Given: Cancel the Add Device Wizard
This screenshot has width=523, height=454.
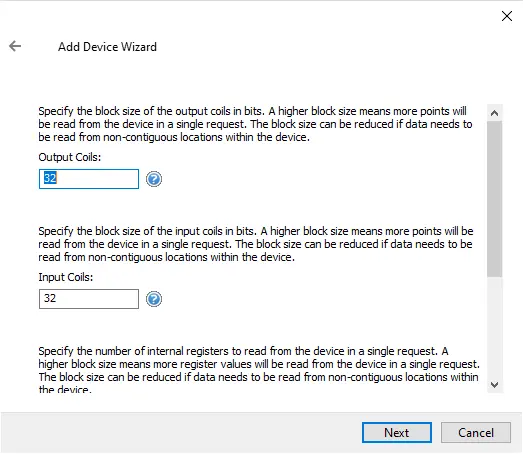Looking at the screenshot, I should tap(476, 433).
